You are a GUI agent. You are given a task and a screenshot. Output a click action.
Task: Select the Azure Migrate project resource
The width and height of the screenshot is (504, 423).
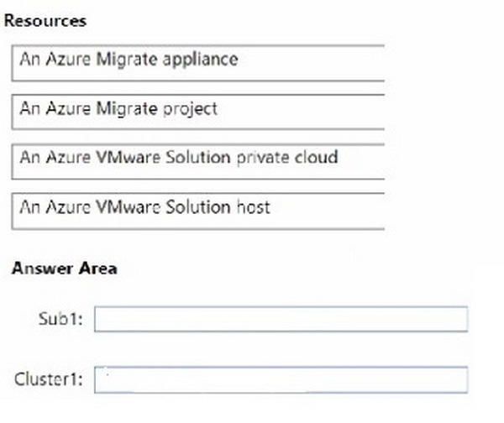[x=198, y=112]
